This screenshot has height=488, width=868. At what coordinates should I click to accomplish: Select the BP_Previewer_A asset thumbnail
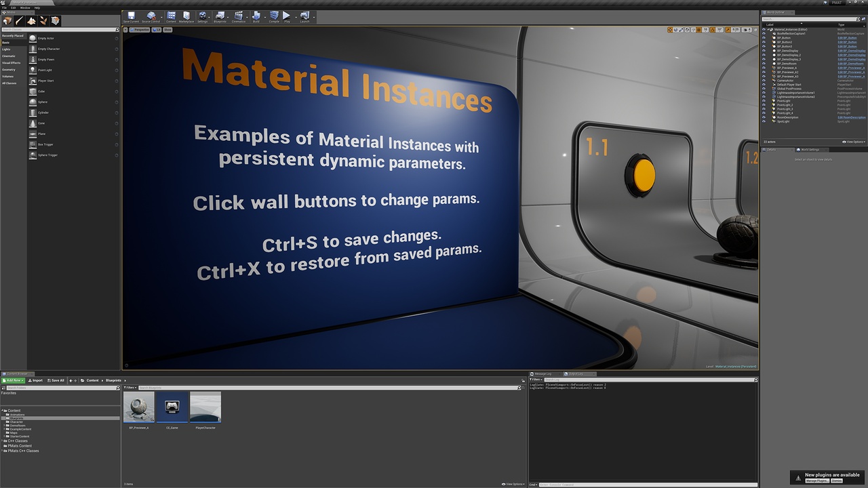click(139, 407)
